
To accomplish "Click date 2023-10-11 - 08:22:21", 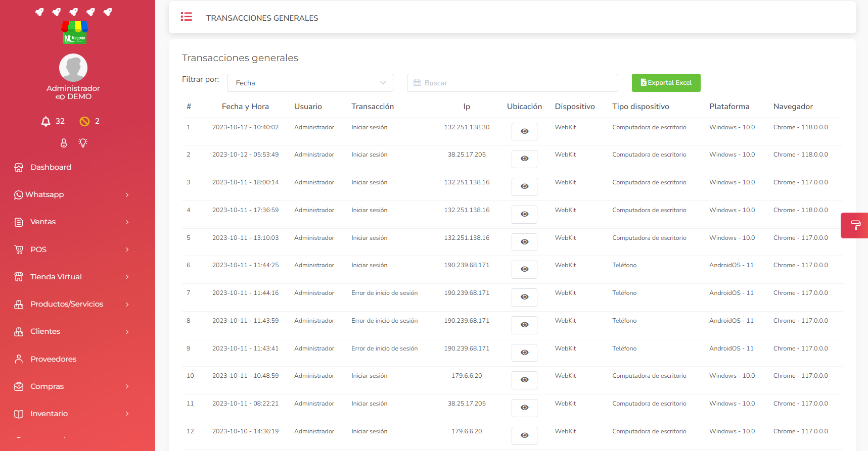I will (x=245, y=404).
